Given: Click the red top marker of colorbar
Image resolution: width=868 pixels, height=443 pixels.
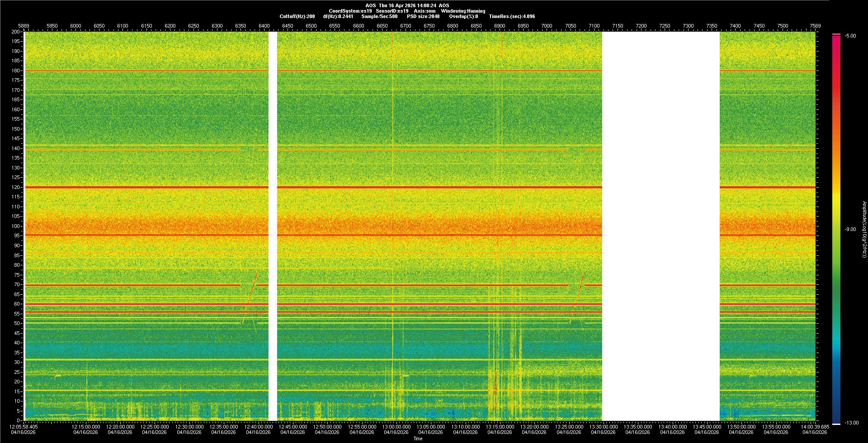Looking at the screenshot, I should click(836, 34).
